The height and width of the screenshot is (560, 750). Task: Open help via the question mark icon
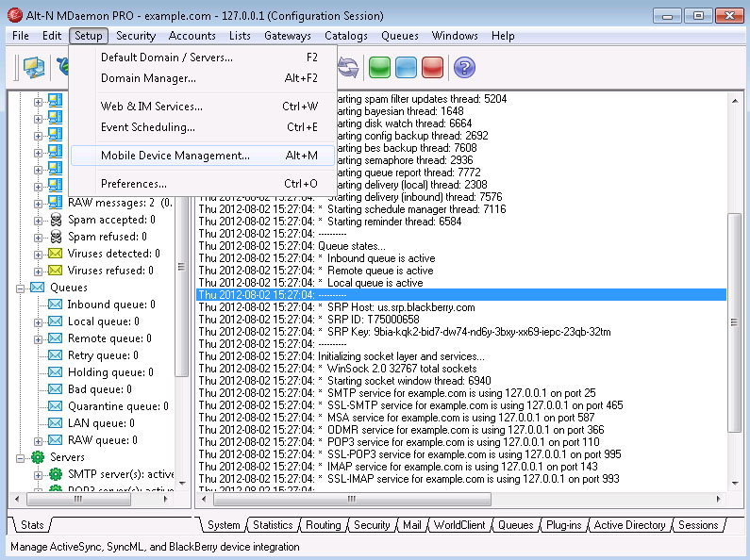pyautogui.click(x=464, y=67)
